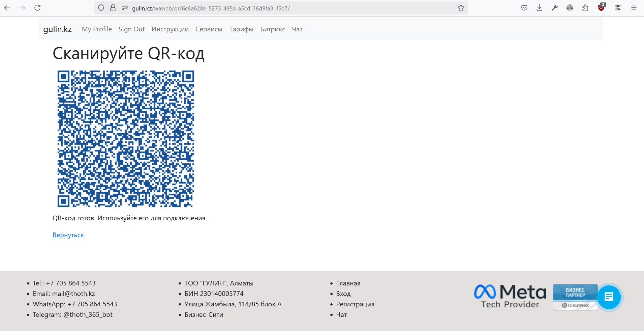Click the Сканируйте QR-код heading

point(128,54)
